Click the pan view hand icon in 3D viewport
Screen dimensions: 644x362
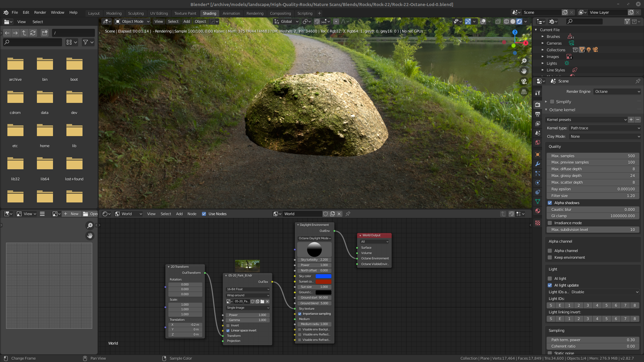tap(524, 71)
